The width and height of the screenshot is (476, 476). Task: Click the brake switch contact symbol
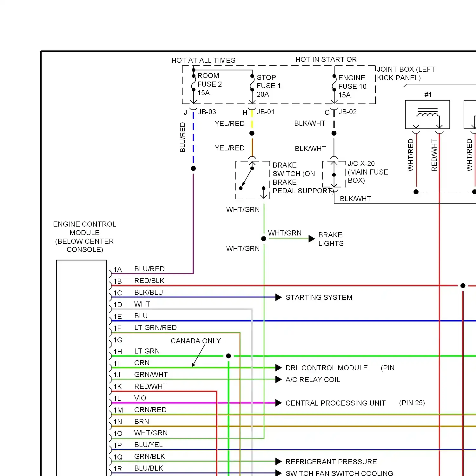tap(252, 180)
